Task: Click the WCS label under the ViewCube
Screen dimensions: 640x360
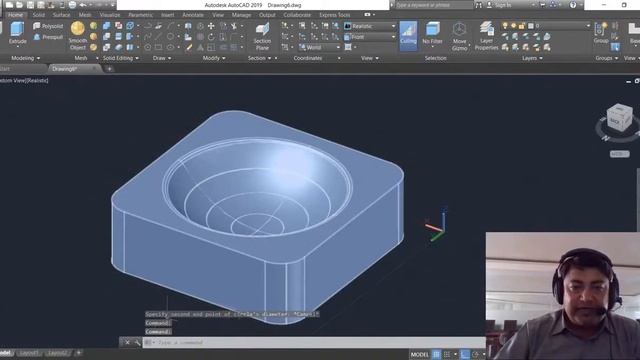Action: coord(619,154)
